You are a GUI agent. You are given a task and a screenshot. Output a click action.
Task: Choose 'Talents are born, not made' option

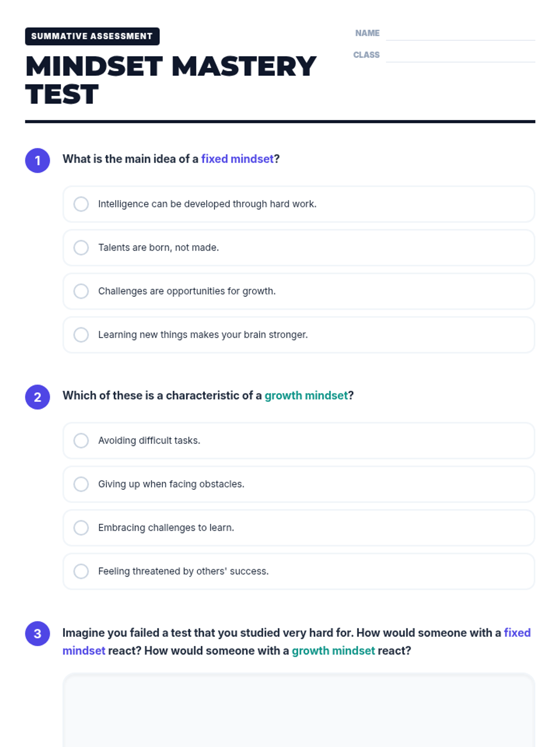click(81, 247)
